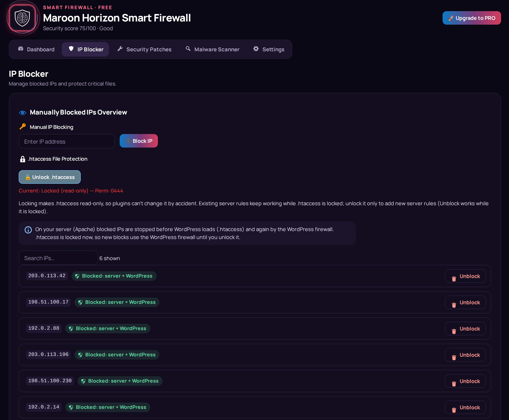
Task: Click the rocket icon on Upgrade to PRO
Action: coord(451,18)
